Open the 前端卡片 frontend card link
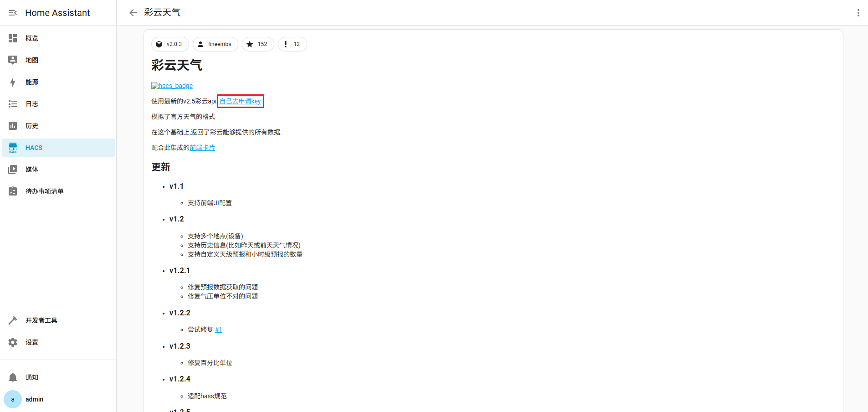This screenshot has height=412, width=868. (202, 147)
